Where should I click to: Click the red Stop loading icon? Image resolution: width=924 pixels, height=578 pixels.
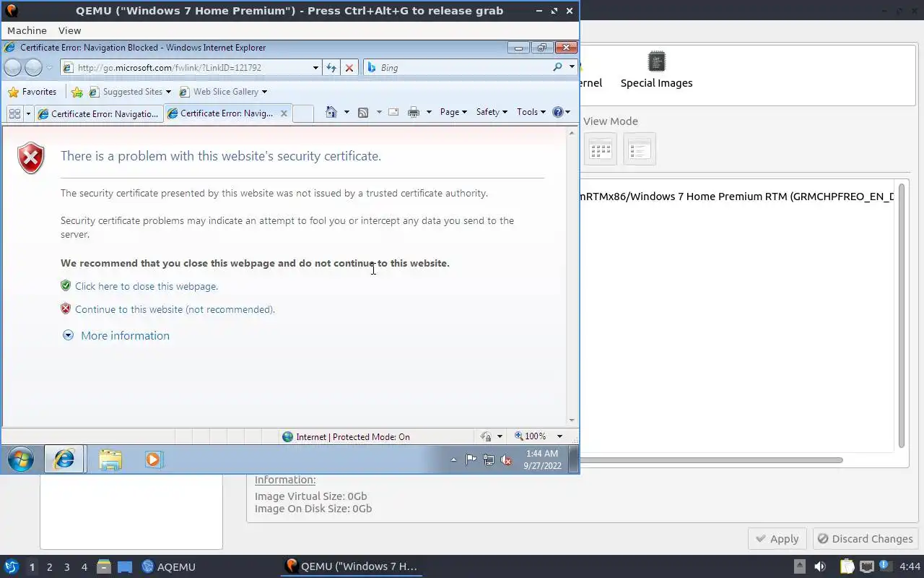[x=349, y=67]
